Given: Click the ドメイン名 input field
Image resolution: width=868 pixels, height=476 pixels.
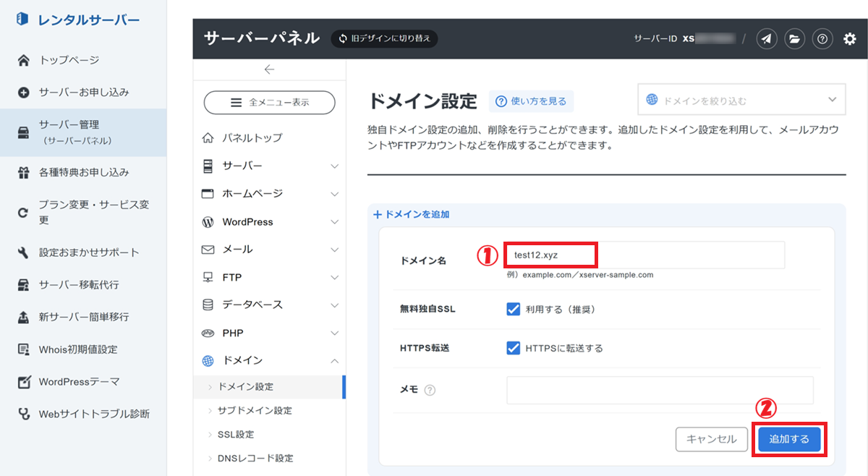Looking at the screenshot, I should coord(645,255).
